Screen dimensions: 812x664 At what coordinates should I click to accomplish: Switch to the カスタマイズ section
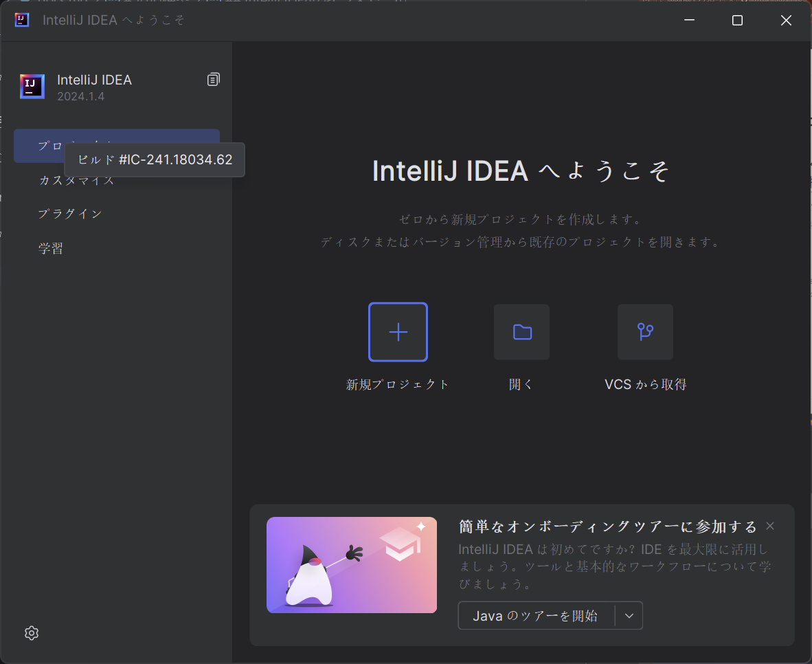[75, 179]
